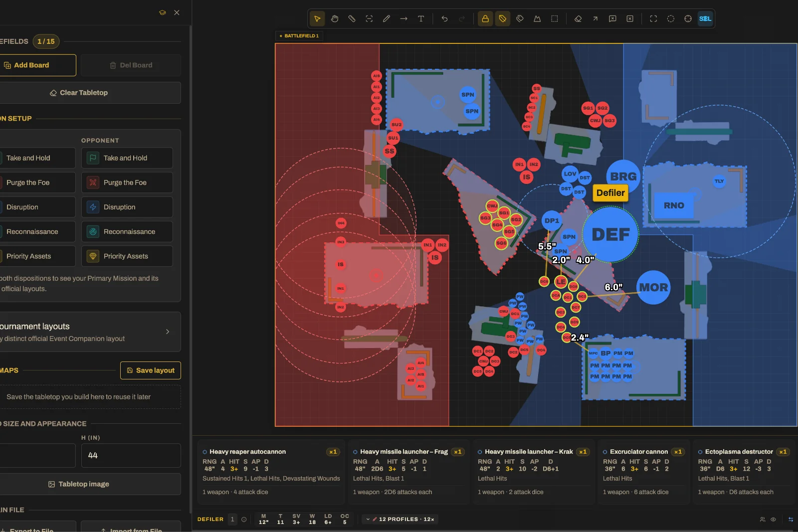The height and width of the screenshot is (532, 798).
Task: Toggle the blue SEL button
Action: (705, 19)
